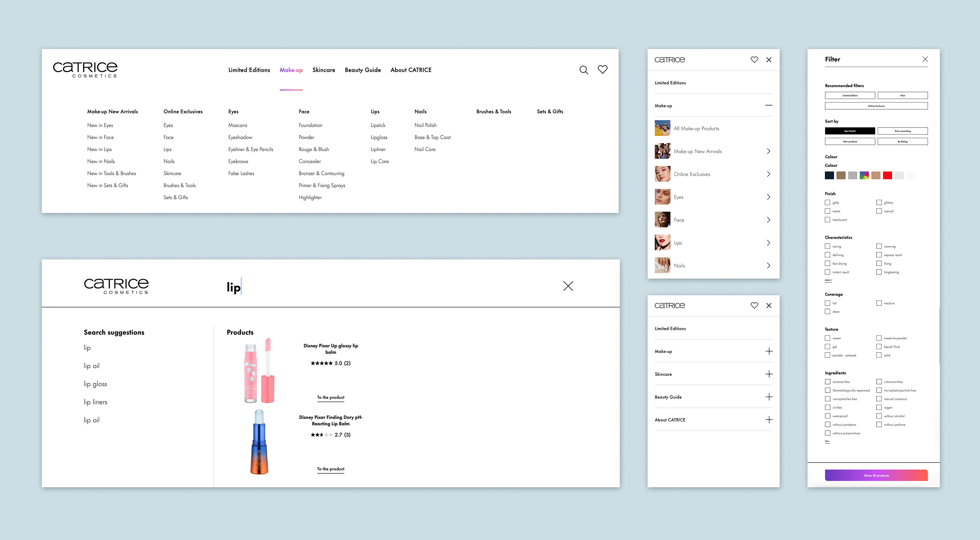Go to Mascara under Eyes
This screenshot has width=980, height=540.
pyautogui.click(x=237, y=125)
